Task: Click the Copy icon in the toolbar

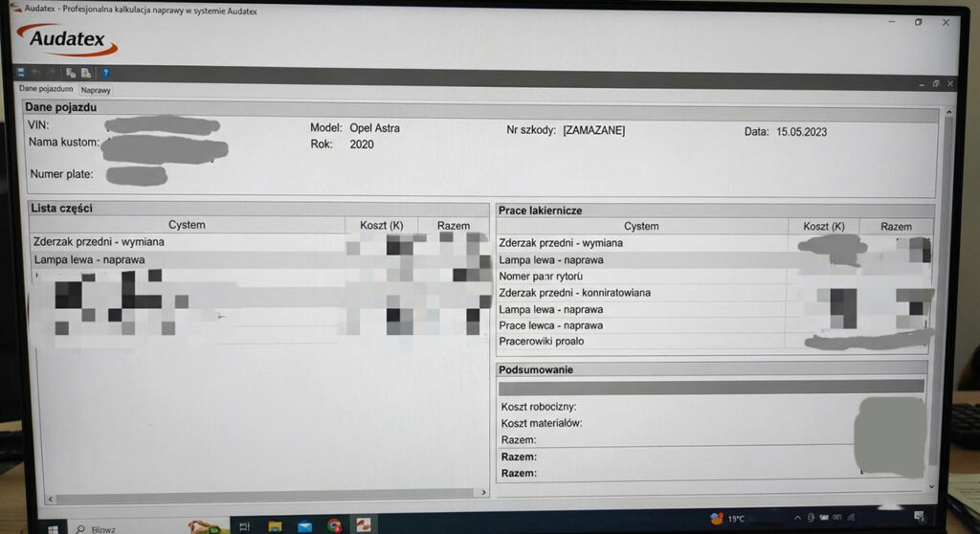Action: 71,73
